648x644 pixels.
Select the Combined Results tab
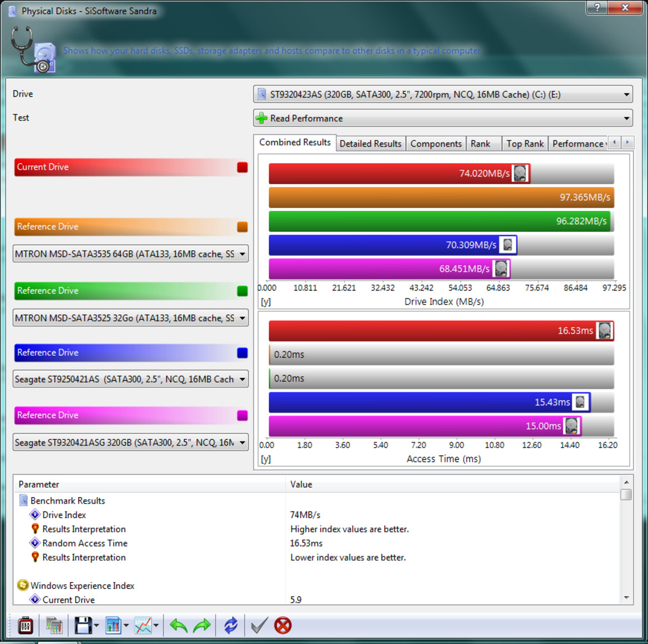[x=295, y=143]
